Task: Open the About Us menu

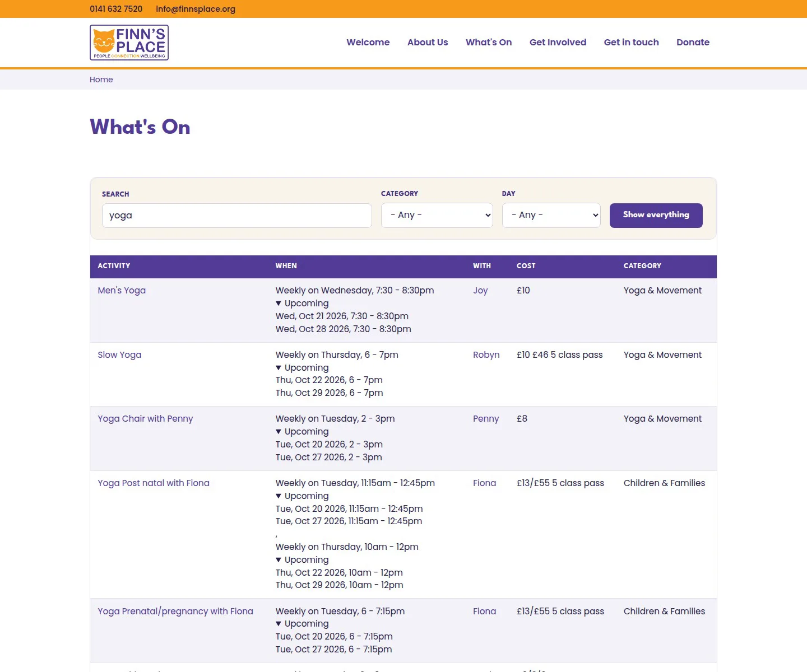Action: (428, 43)
